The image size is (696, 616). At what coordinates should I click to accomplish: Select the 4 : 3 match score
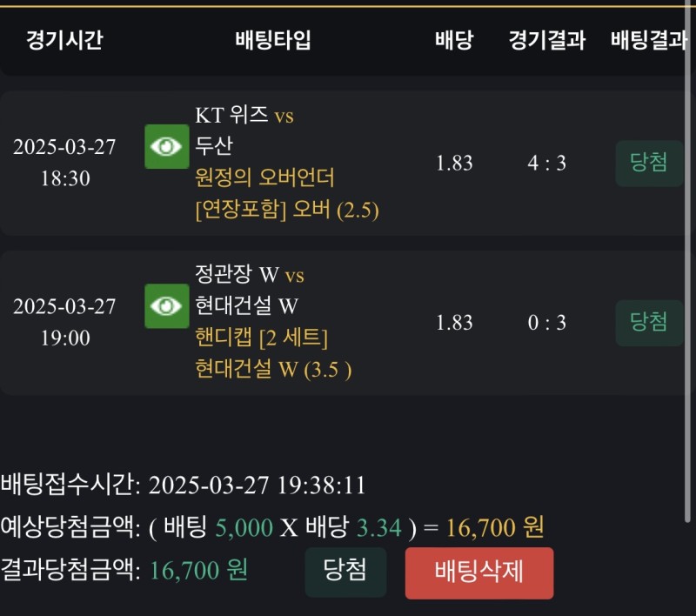(546, 163)
